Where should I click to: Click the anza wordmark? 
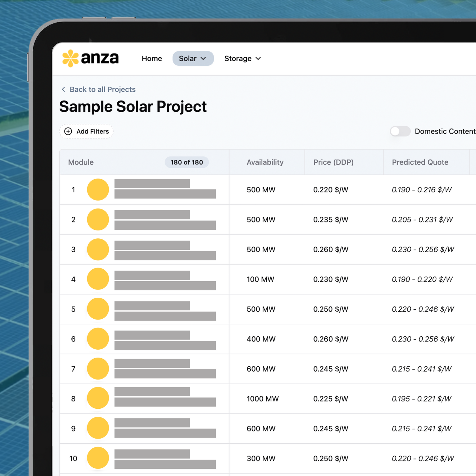point(100,58)
